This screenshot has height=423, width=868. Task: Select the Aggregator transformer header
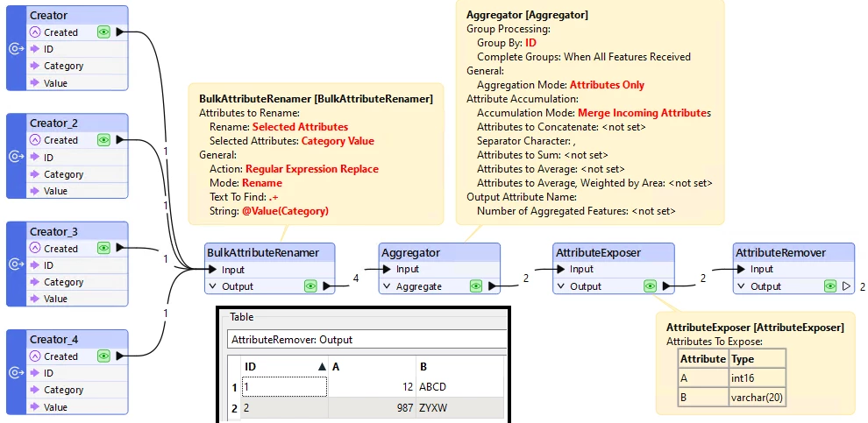click(x=439, y=253)
